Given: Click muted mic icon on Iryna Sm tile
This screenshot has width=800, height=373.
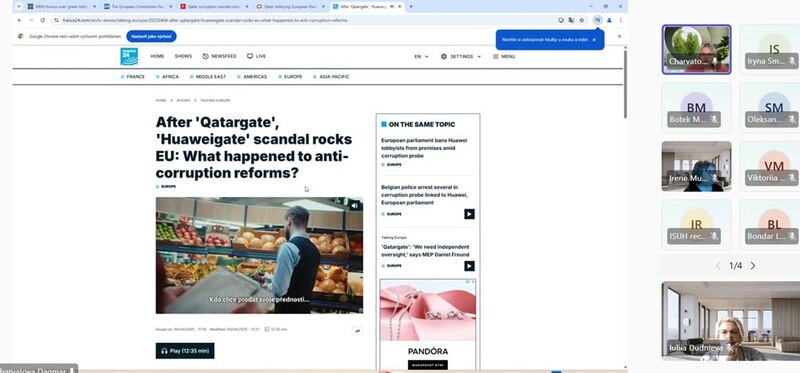Looking at the screenshot, I should pos(792,61).
